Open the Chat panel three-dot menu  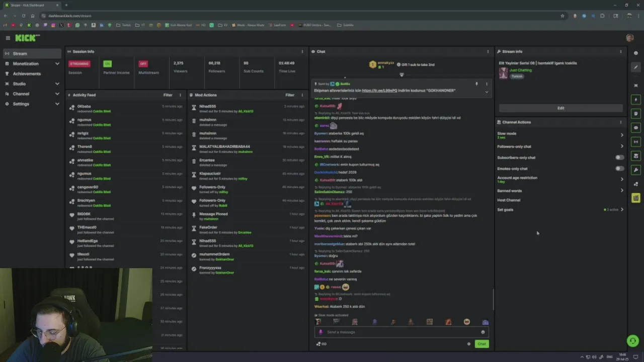pos(488,51)
